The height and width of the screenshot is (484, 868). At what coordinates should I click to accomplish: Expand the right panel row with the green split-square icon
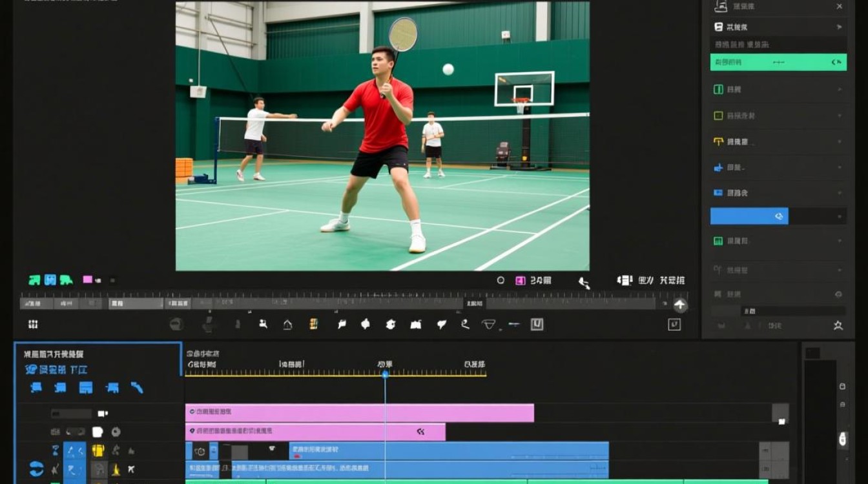[778, 89]
